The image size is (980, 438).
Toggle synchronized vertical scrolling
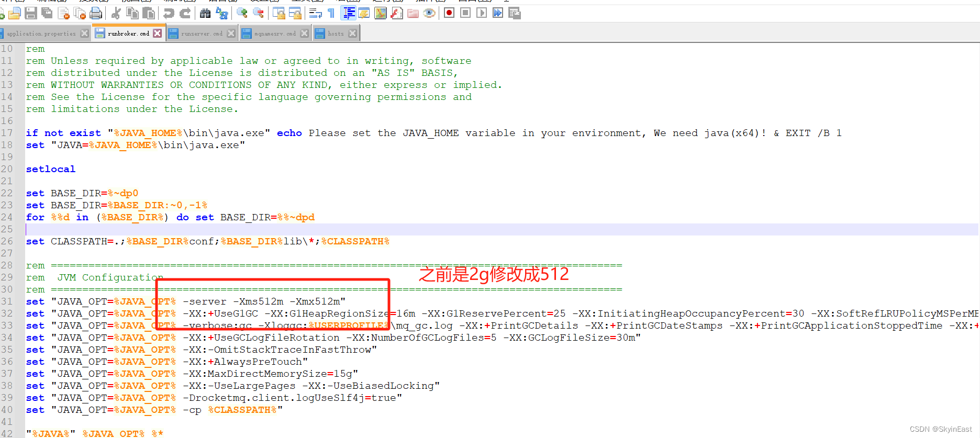[279, 13]
